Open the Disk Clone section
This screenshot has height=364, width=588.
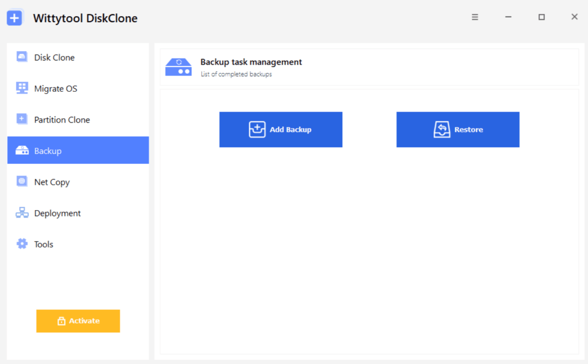(78, 57)
